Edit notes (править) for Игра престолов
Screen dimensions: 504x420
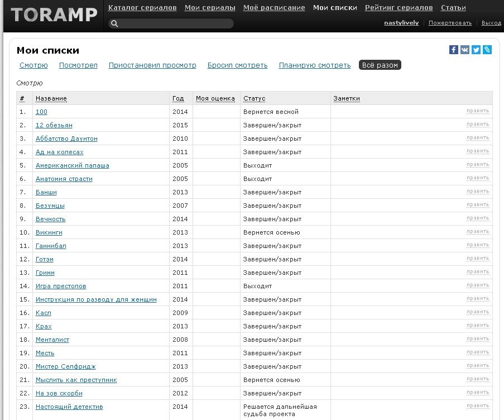tap(478, 285)
